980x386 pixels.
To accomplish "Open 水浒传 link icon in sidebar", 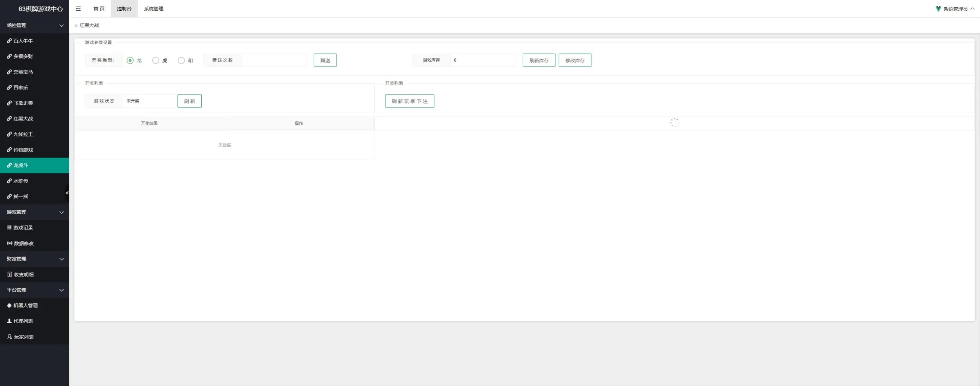I will pyautogui.click(x=9, y=181).
